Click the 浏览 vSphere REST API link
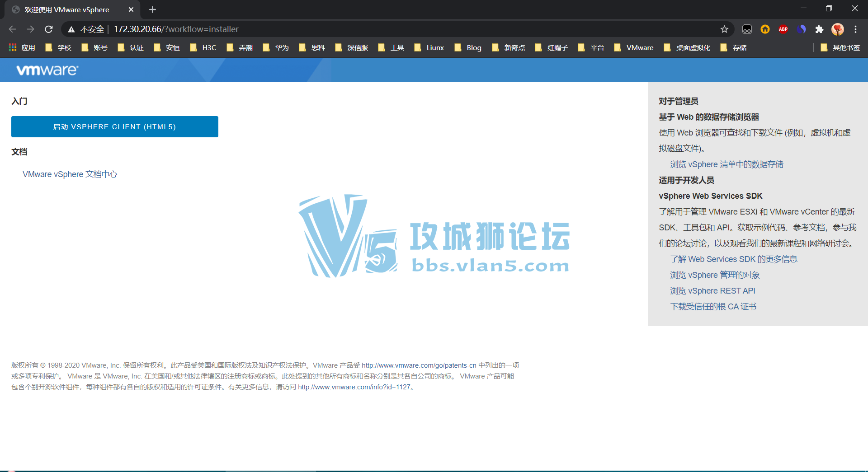 pos(712,290)
